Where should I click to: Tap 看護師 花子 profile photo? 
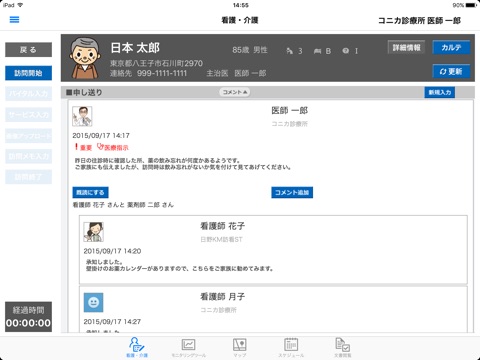(x=93, y=232)
